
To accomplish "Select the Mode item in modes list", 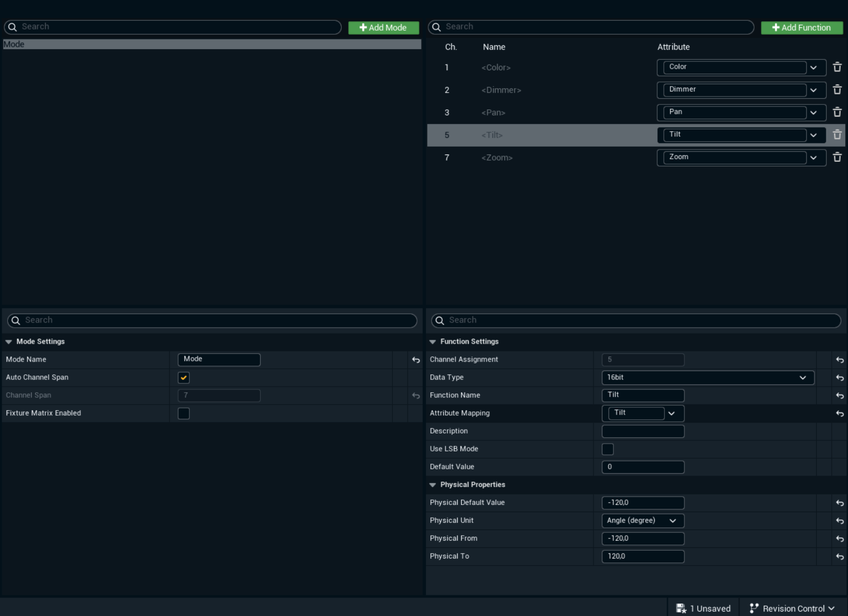I will (212, 44).
